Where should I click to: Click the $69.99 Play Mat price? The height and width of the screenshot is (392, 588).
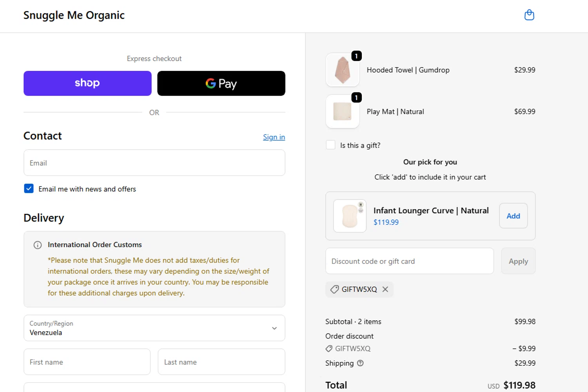524,112
